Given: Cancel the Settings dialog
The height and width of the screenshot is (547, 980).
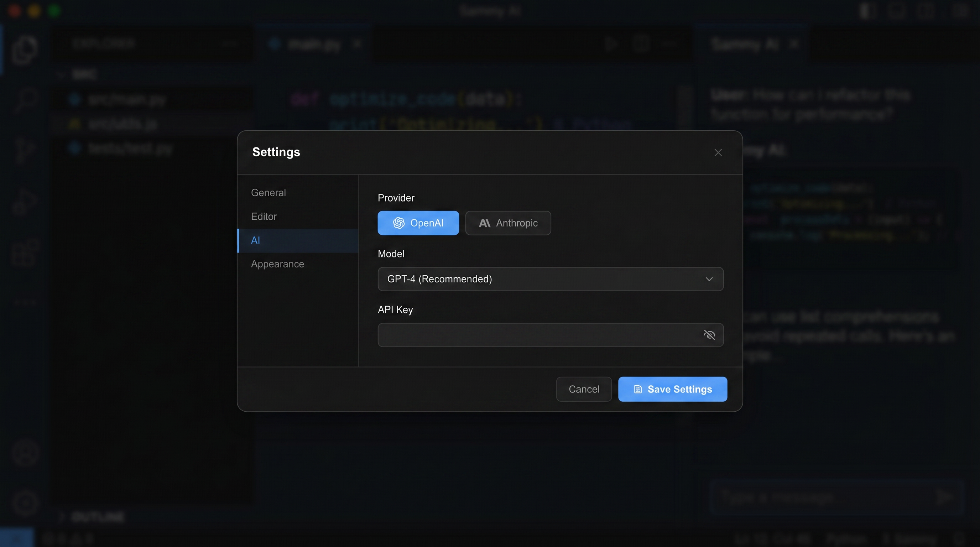Looking at the screenshot, I should click(584, 389).
